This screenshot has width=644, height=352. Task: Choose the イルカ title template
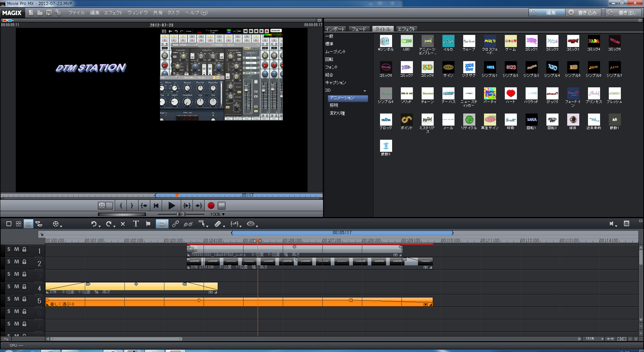(x=448, y=43)
